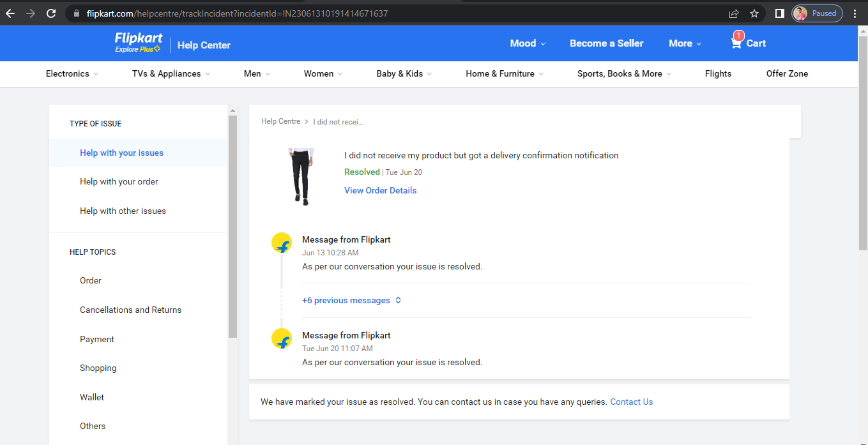Click the View Order Details link

380,190
